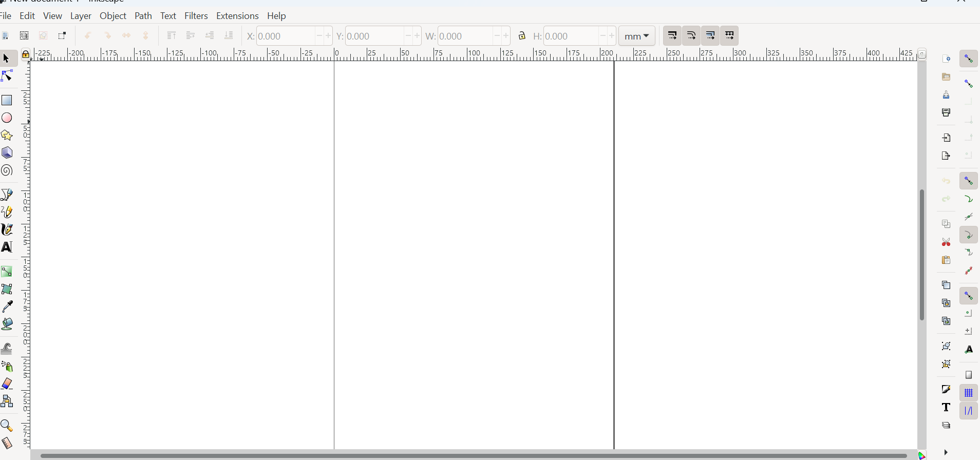Select the Zoom magnifier tool

[x=7, y=426]
